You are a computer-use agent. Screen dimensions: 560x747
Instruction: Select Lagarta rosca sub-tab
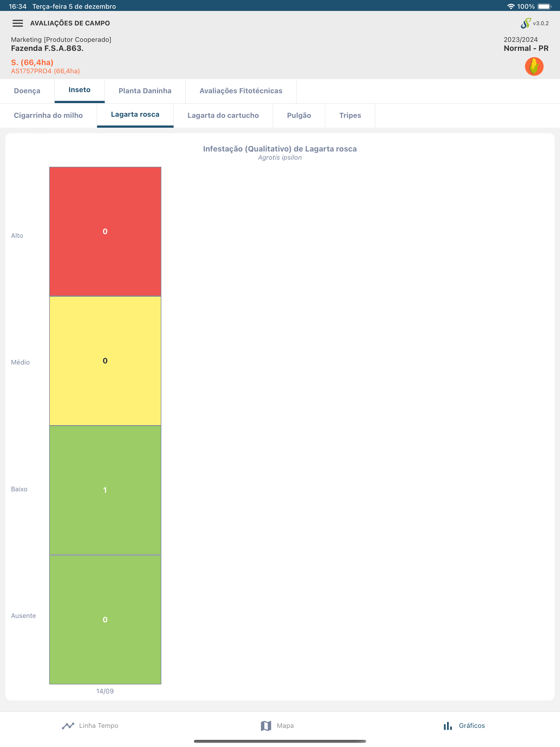[135, 115]
